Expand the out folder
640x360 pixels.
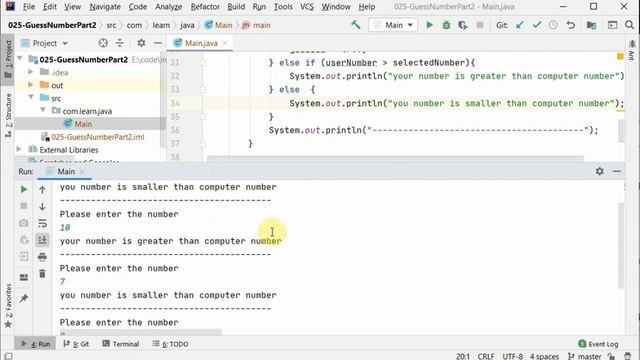[31, 85]
